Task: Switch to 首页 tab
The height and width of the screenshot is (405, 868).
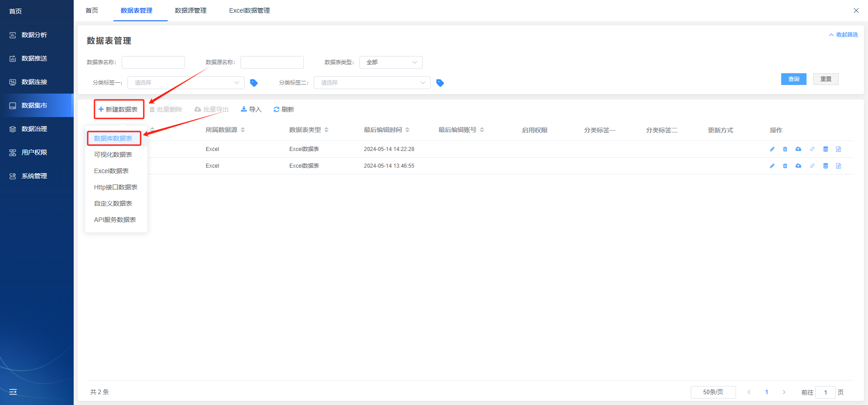Action: [x=92, y=10]
